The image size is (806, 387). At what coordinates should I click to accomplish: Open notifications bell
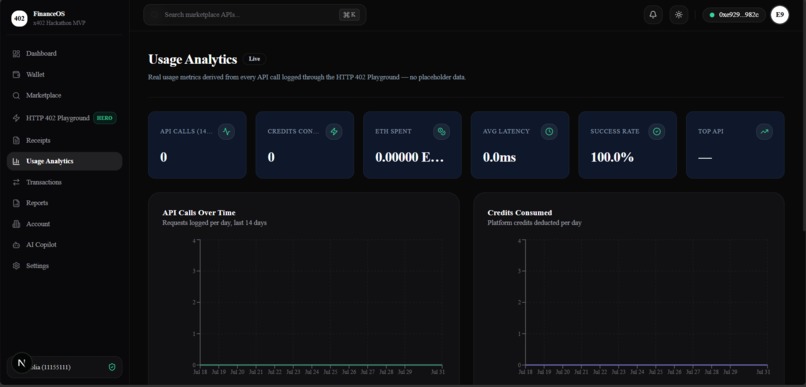click(653, 15)
